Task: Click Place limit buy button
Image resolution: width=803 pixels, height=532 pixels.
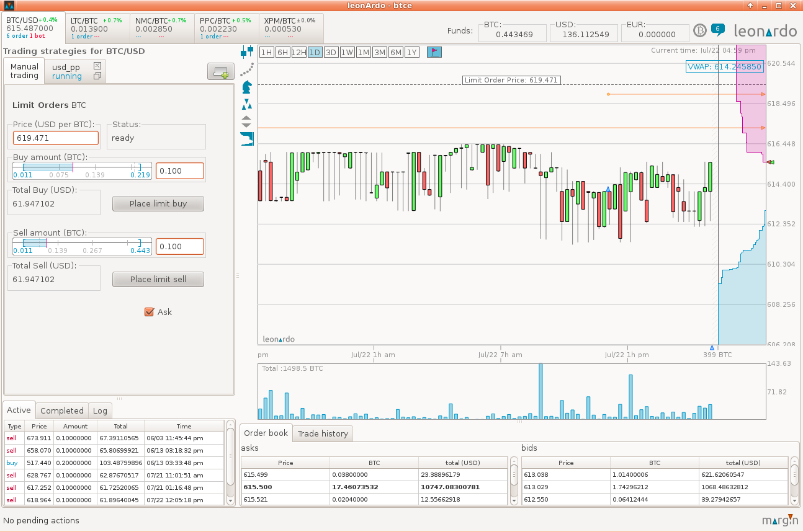Action: point(158,203)
